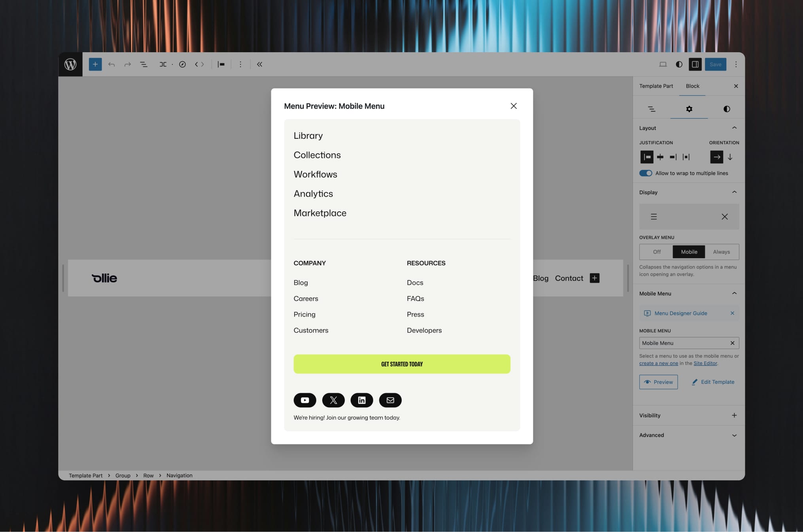This screenshot has height=532, width=803.
Task: Select the Styles half-circle icon in the sidebar
Action: click(x=726, y=109)
